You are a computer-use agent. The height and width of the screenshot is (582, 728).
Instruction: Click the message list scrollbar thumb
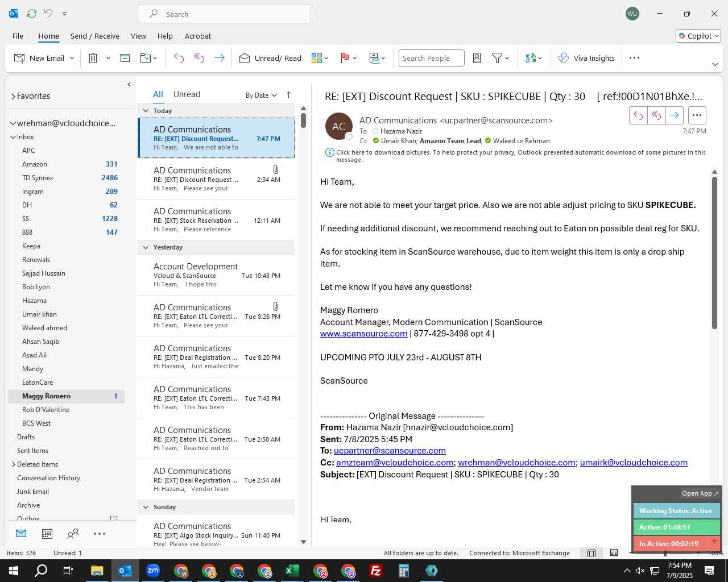click(x=303, y=120)
